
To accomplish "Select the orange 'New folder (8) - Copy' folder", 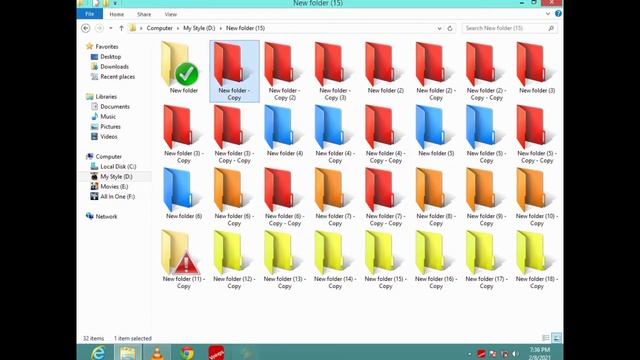I will tap(435, 190).
